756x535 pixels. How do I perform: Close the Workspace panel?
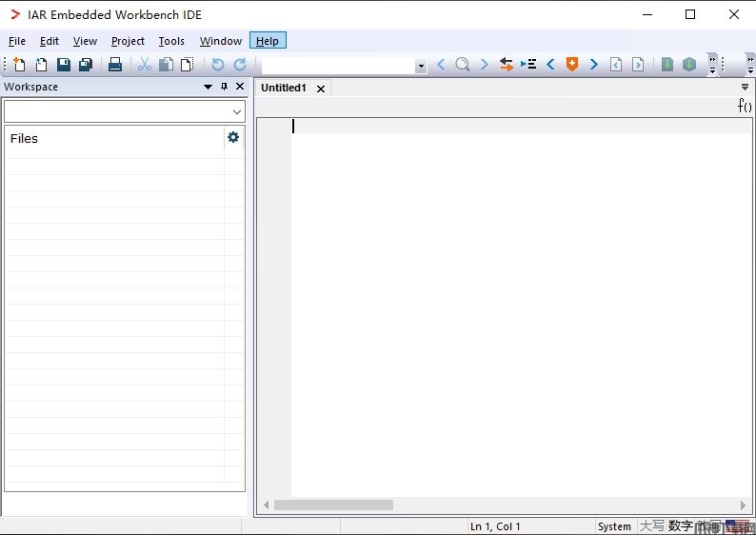click(240, 87)
